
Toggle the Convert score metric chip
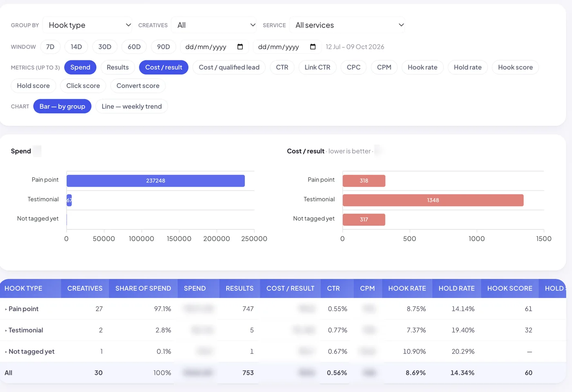click(138, 86)
